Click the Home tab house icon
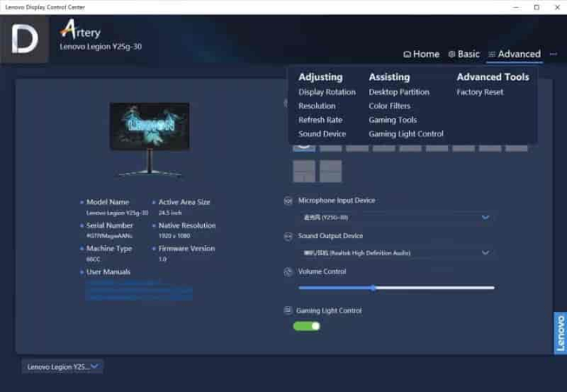Image resolution: width=567 pixels, height=392 pixels. [407, 54]
